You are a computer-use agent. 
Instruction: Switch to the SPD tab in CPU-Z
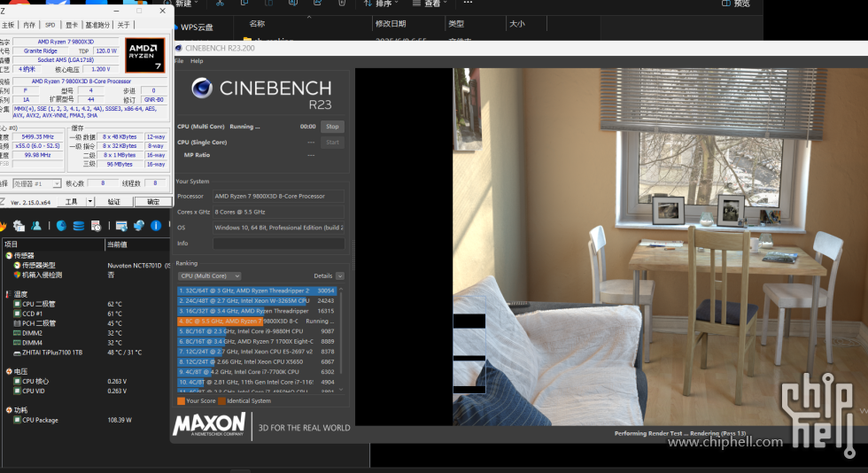point(50,25)
